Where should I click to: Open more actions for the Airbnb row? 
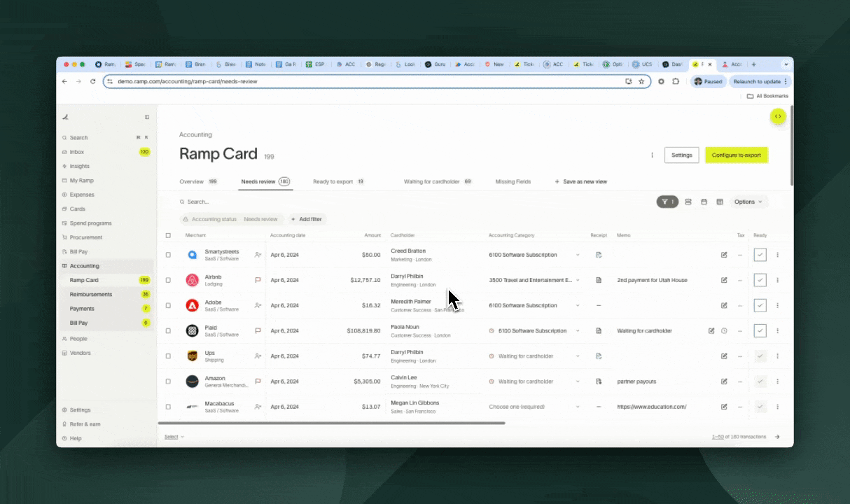click(777, 280)
